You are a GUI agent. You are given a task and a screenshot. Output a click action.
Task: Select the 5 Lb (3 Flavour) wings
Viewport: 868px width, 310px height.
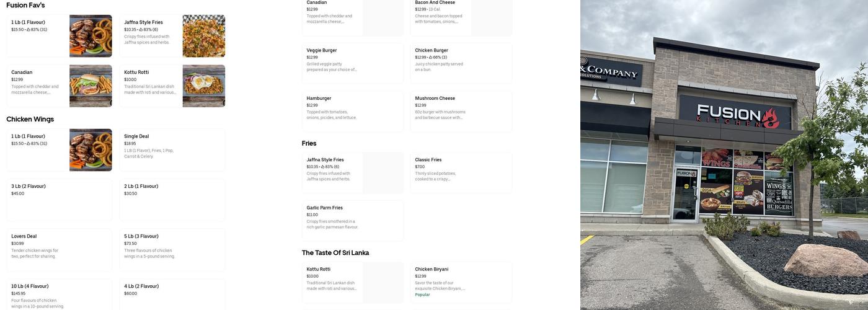[172, 250]
